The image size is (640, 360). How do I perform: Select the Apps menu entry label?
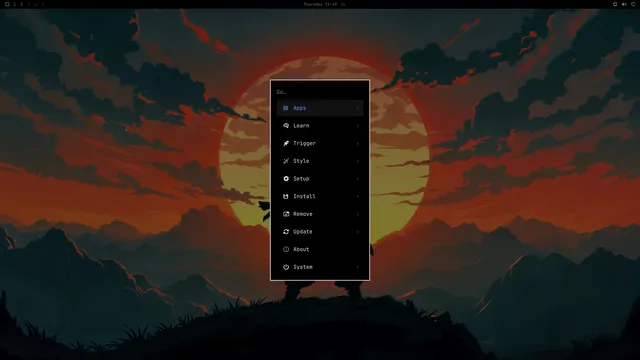click(x=300, y=108)
